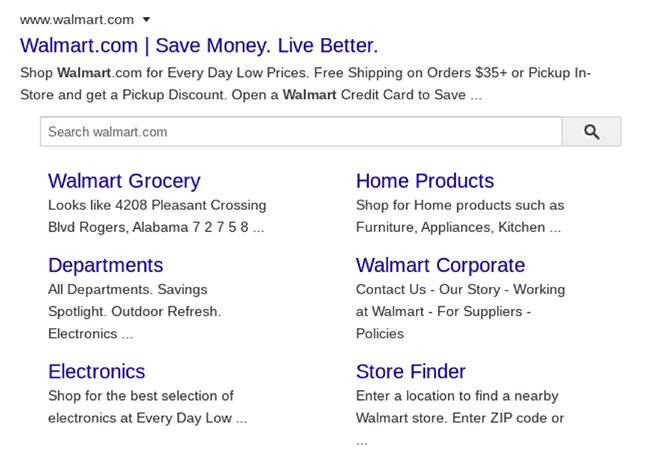Screen dimensions: 650x457
Task: Open the Walmart.com Save Money title link
Action: (199, 45)
